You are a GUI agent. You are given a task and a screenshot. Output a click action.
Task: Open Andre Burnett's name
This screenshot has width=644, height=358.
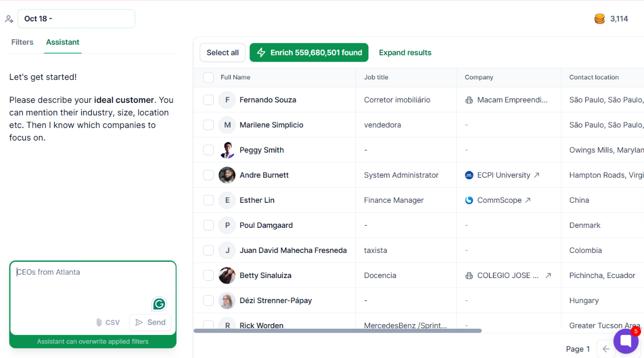point(264,175)
